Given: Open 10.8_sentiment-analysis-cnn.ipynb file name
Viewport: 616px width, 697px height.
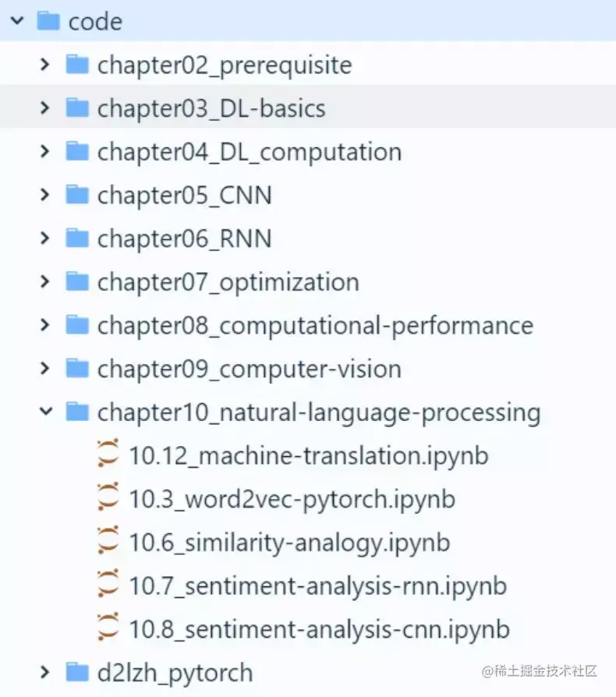Looking at the screenshot, I should 319,630.
